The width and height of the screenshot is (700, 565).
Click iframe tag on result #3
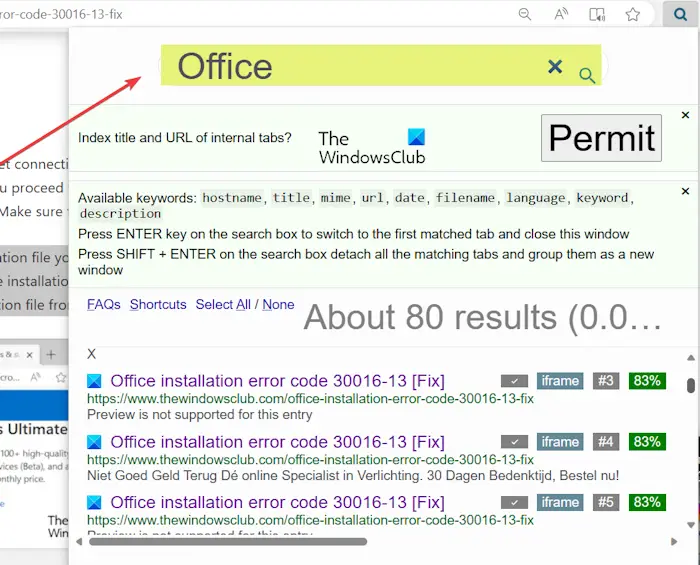(560, 381)
